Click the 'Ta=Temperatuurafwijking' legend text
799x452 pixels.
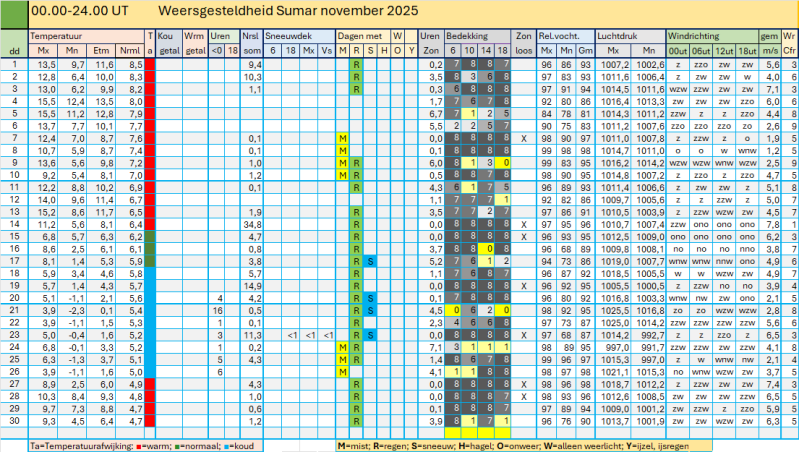tap(82, 446)
